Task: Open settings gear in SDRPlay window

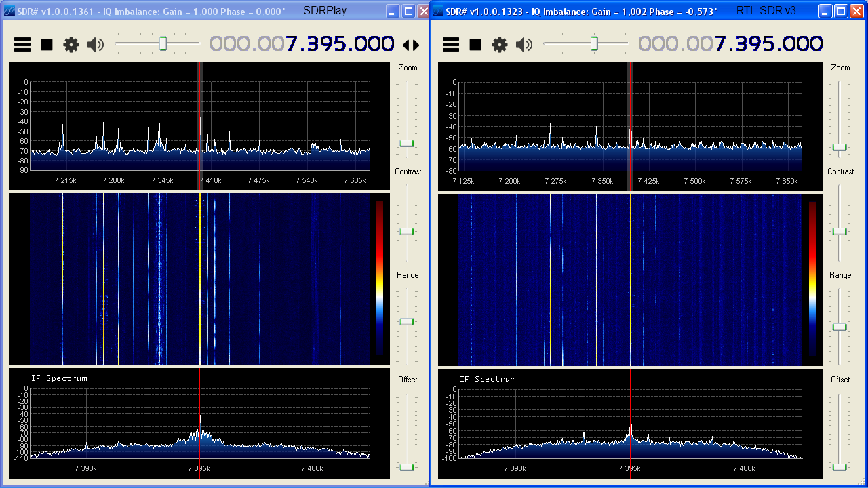Action: pyautogui.click(x=71, y=45)
